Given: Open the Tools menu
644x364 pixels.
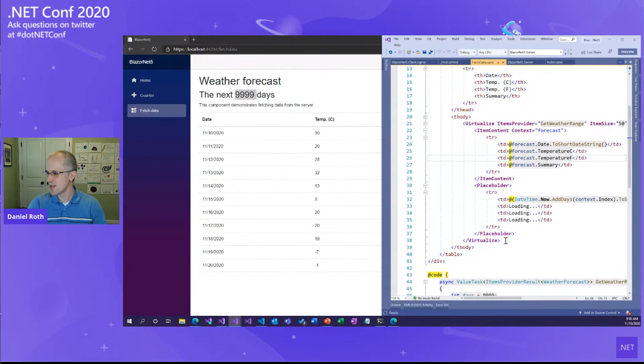Looking at the screenshot, I should 511,39.
